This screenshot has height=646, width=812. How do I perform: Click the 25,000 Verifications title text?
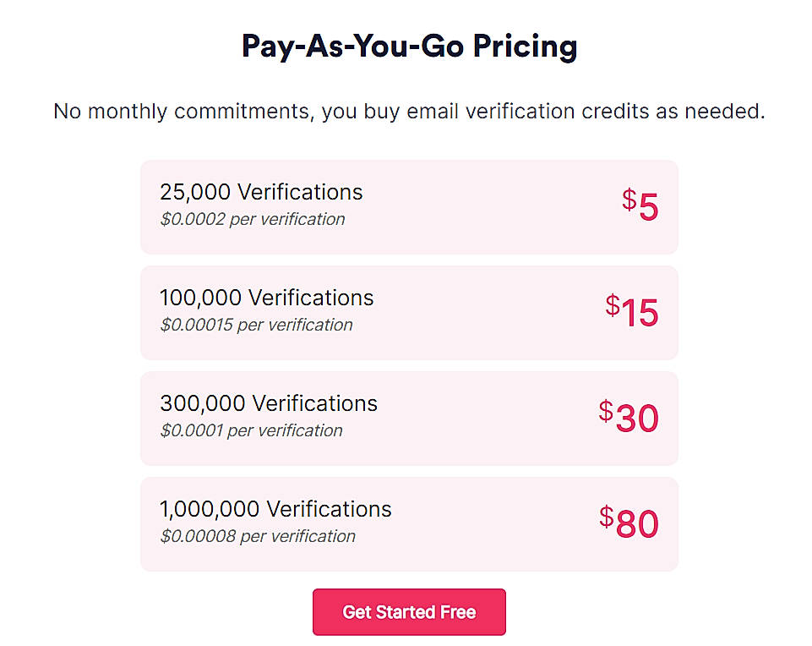261,192
